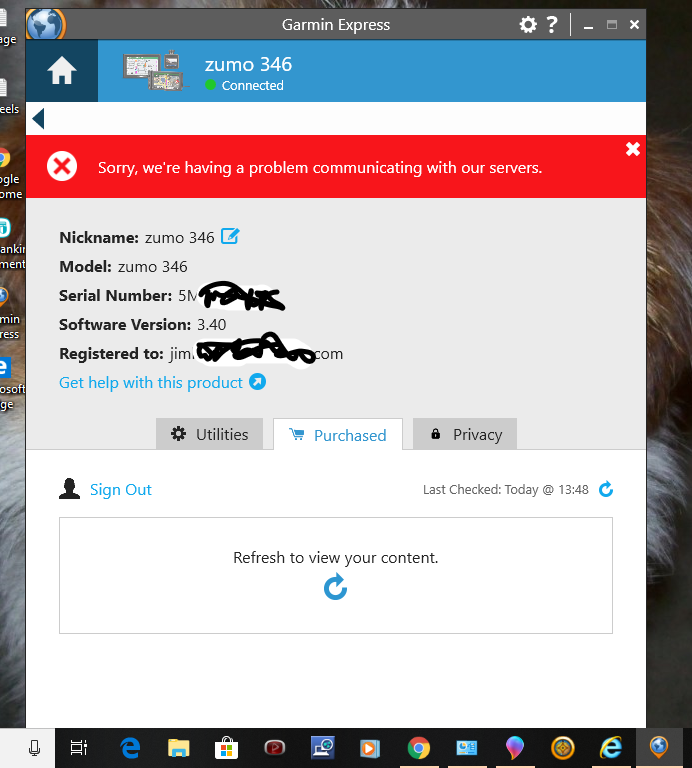Screen dimensions: 692x768
Task: Click 'Software Version: 3.40' text
Action: tap(143, 324)
